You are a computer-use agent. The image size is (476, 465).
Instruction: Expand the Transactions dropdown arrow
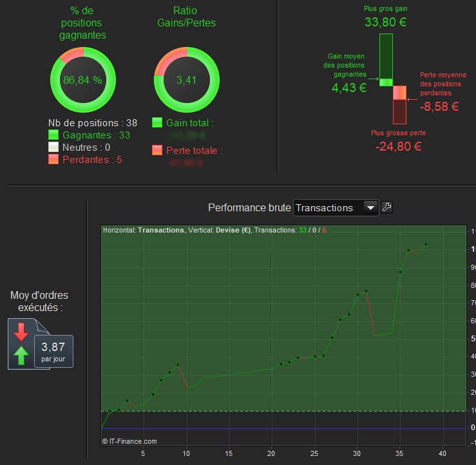pyautogui.click(x=370, y=208)
